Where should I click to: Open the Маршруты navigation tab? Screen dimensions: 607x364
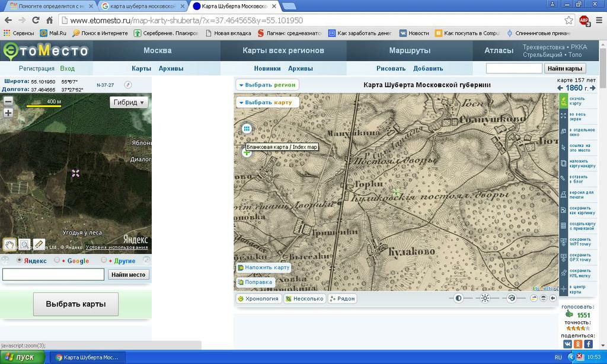[410, 50]
